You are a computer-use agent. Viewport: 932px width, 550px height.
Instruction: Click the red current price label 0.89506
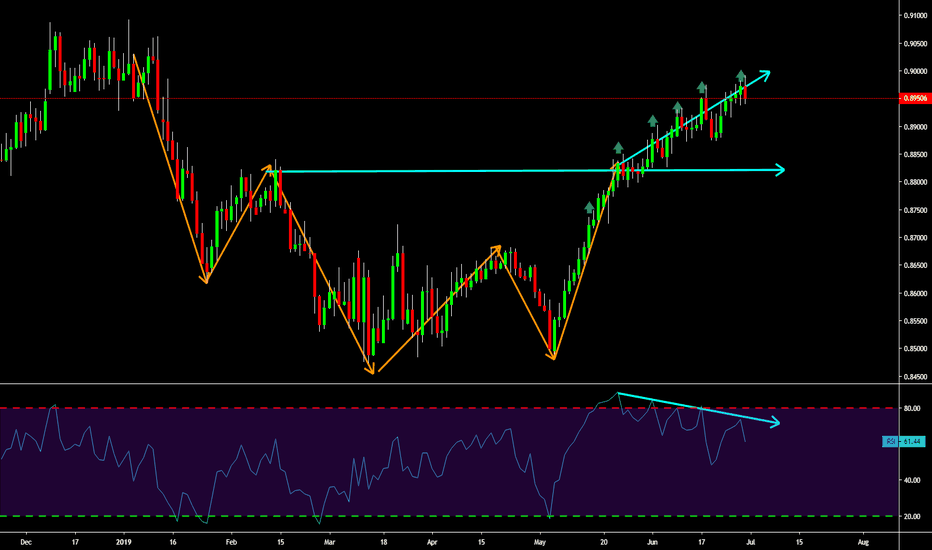click(x=915, y=98)
